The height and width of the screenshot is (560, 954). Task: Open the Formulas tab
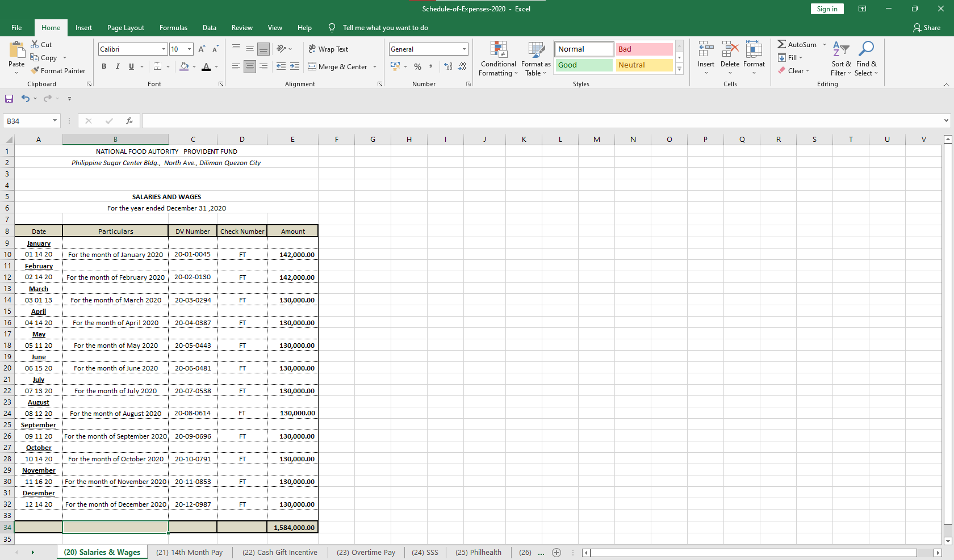[173, 28]
